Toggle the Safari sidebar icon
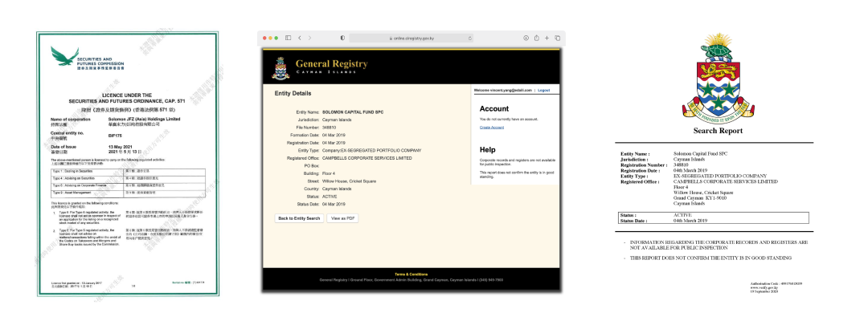The height and width of the screenshot is (321, 868). coord(288,39)
